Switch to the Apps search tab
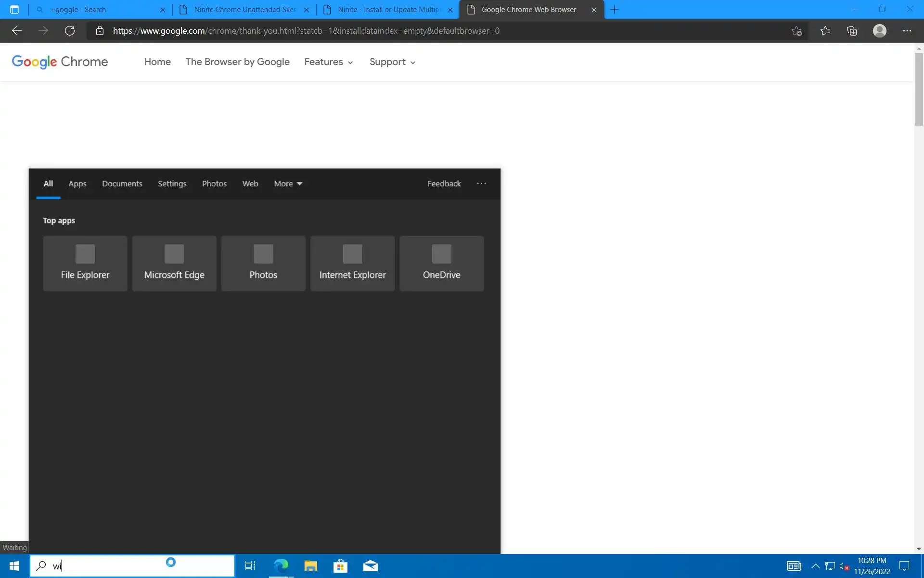This screenshot has height=578, width=924. click(x=77, y=184)
